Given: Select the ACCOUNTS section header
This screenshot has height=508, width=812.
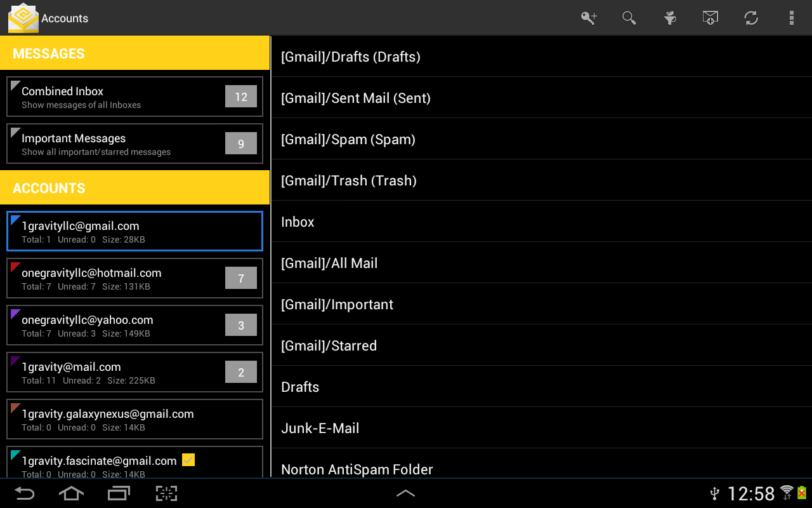Looking at the screenshot, I should coord(49,188).
